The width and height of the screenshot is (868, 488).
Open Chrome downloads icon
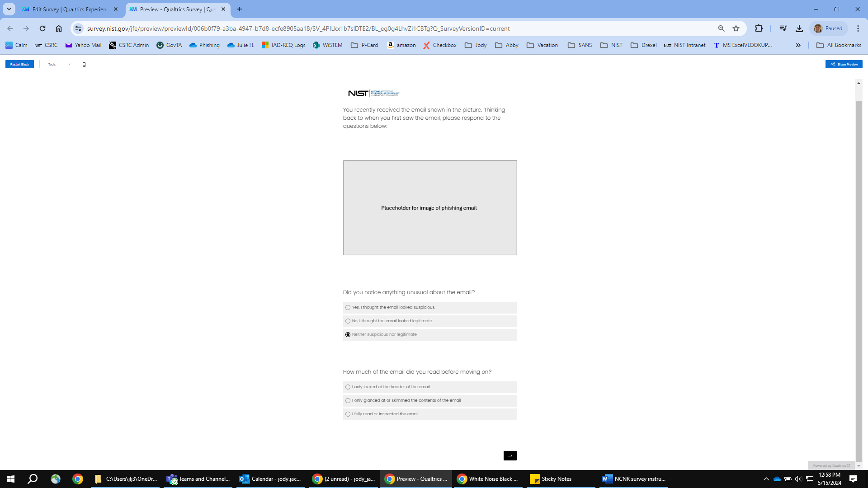pyautogui.click(x=799, y=28)
